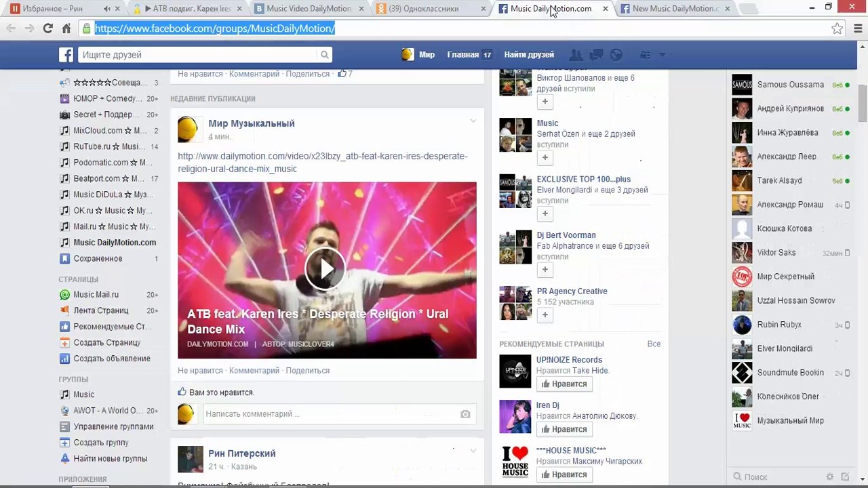Open the notifications globe icon

click(x=616, y=55)
